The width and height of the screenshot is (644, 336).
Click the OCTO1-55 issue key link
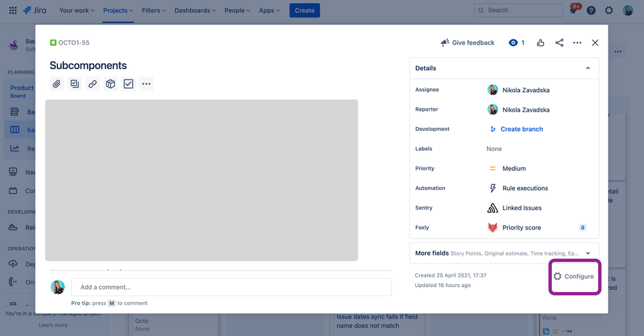pos(74,43)
